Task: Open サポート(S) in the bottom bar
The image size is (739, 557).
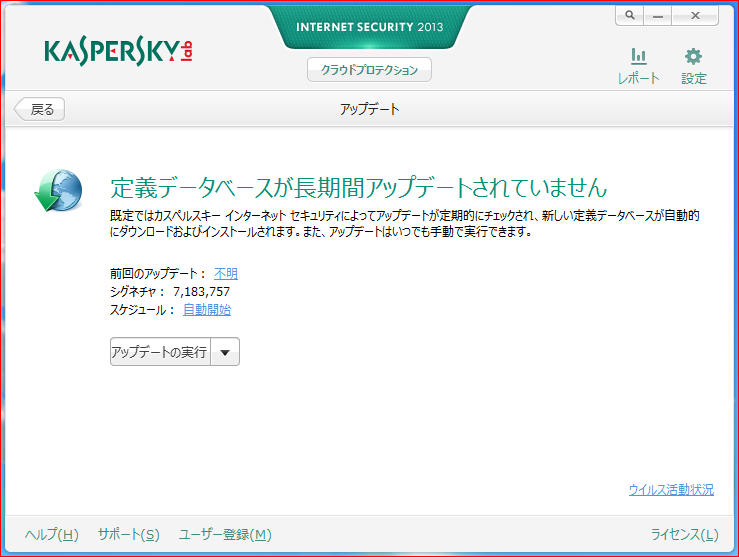Action: tap(128, 535)
